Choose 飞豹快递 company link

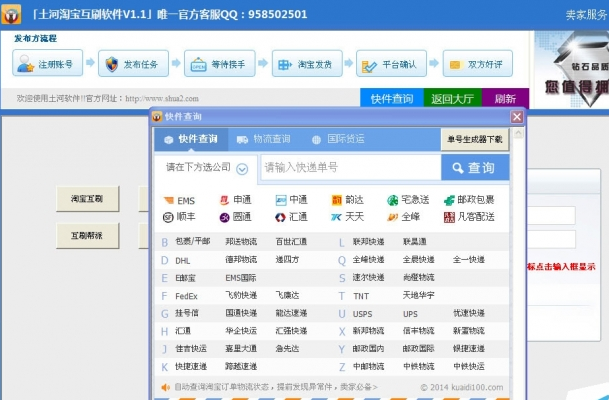(241, 296)
